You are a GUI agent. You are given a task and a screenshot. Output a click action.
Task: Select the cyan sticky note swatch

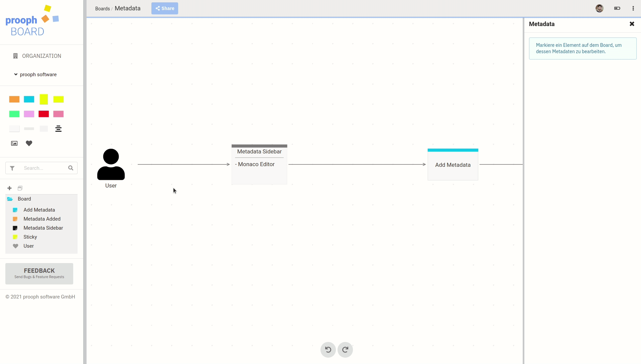click(x=29, y=99)
